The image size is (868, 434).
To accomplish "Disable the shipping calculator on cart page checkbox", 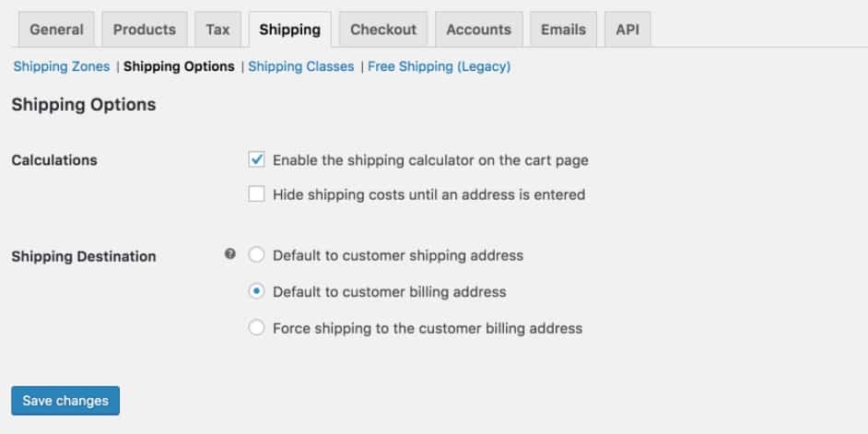I will pos(256,160).
